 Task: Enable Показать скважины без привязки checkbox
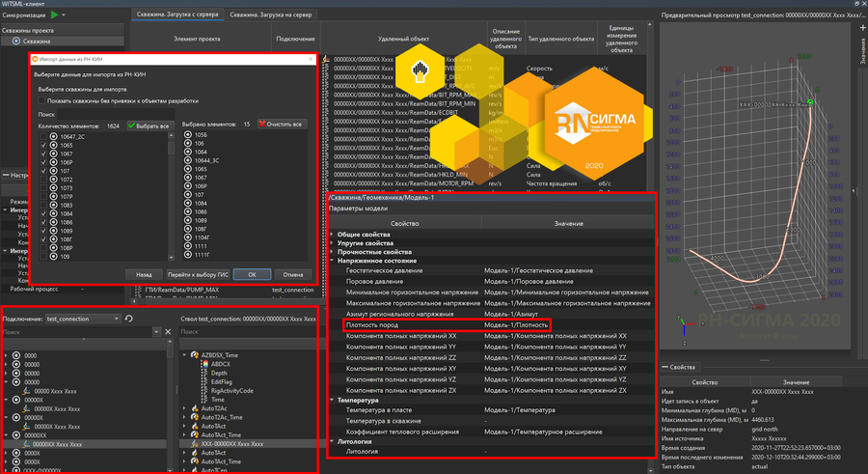[41, 100]
